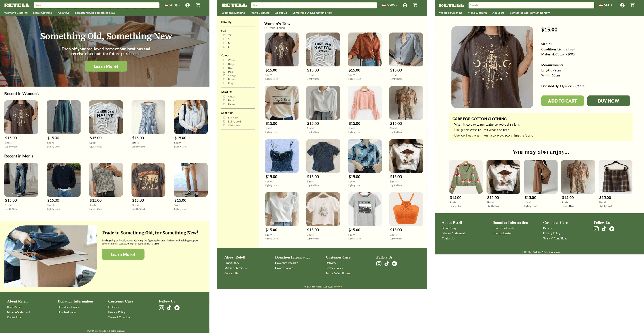644x334 pixels.
Task: Click Instagram icon in the product detail page footer
Action: tap(596, 229)
